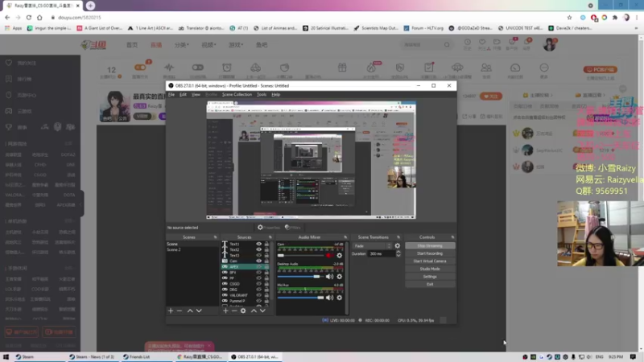This screenshot has height=362, width=644.
Task: Move the scene up in the Scenes list
Action: (x=190, y=311)
